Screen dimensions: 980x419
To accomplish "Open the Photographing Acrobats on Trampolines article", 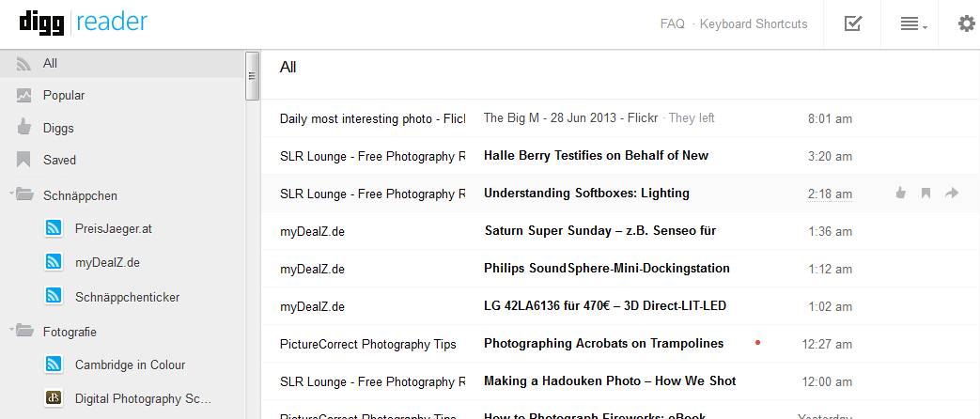I will point(603,344).
